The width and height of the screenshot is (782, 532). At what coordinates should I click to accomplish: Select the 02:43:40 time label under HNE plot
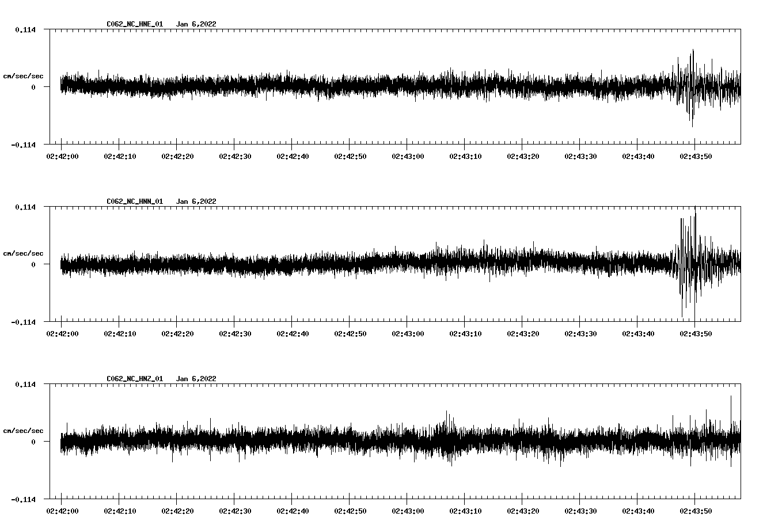638,157
